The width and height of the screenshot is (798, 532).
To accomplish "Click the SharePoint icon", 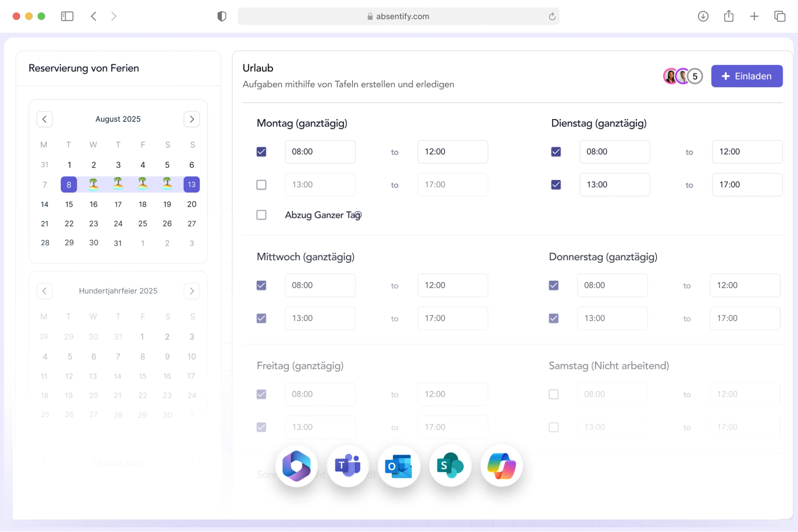I will point(450,466).
